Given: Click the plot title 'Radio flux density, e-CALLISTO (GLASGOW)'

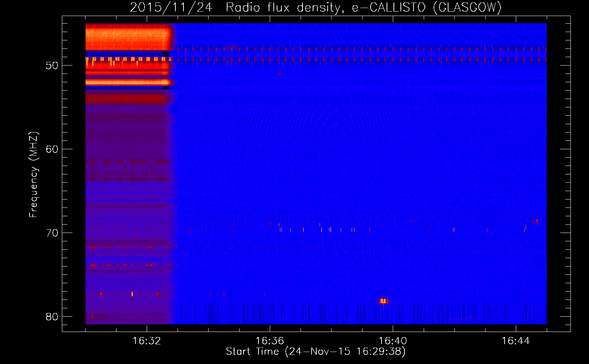Looking at the screenshot, I should click(x=364, y=7).
